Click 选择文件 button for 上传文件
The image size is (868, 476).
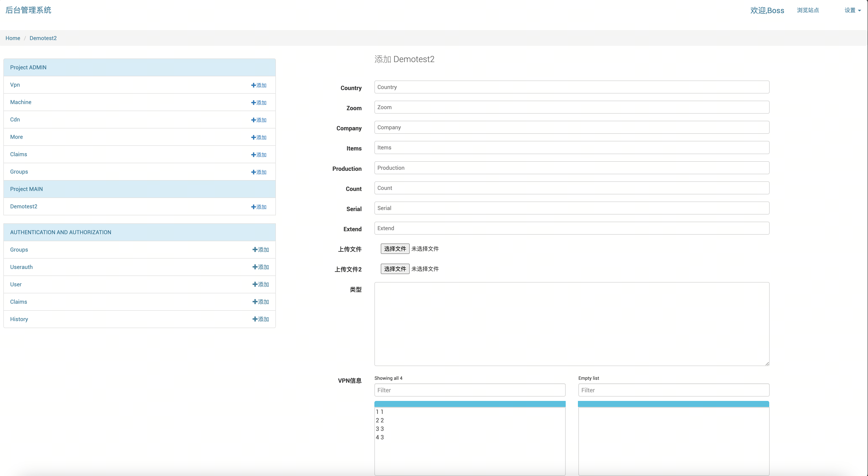pyautogui.click(x=395, y=249)
